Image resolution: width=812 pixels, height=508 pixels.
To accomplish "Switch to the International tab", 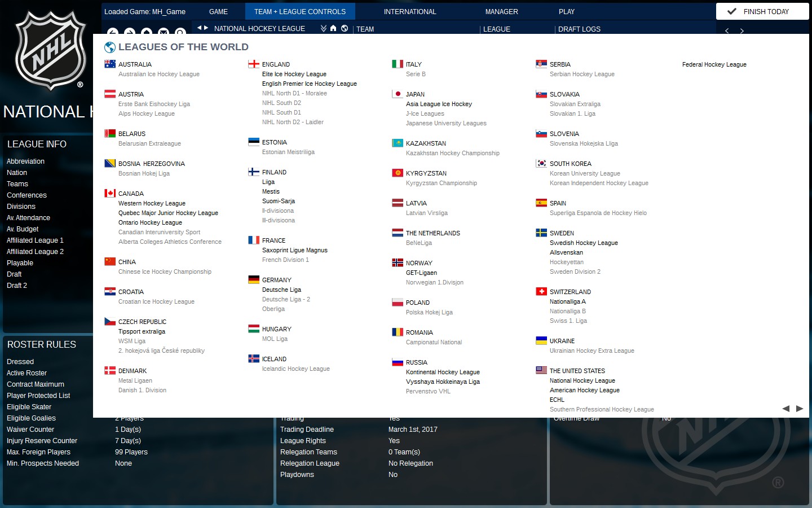I will [410, 11].
